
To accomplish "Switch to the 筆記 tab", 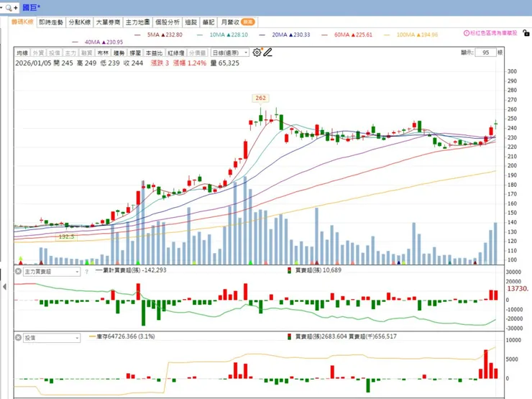I will point(208,22).
